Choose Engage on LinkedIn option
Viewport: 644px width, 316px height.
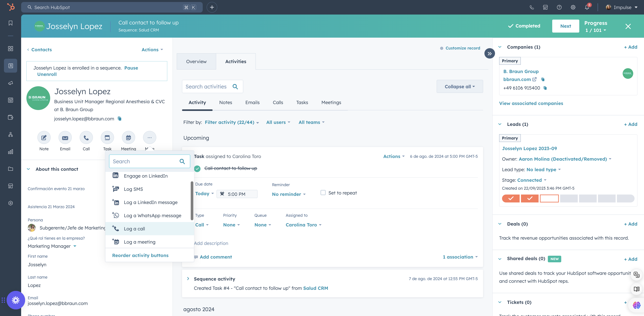[x=149, y=176]
